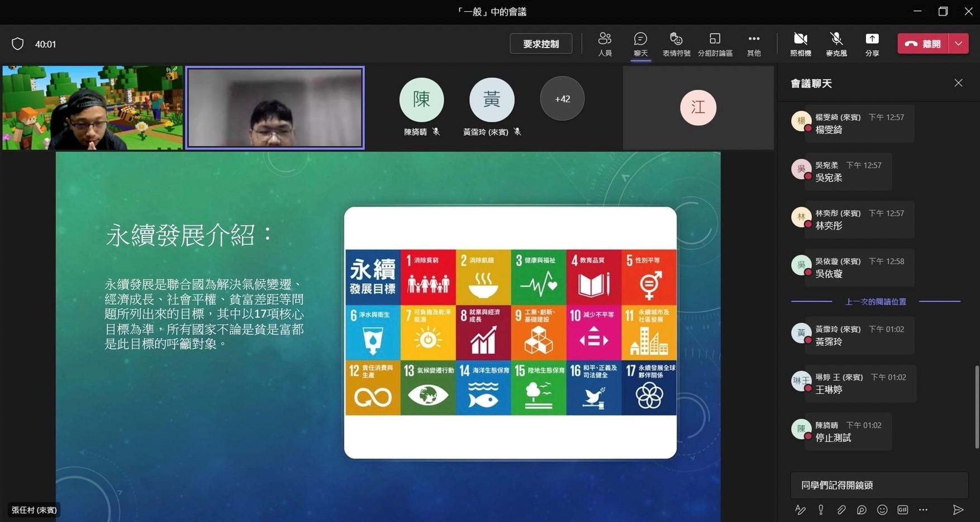Open More actions (其他) menu
Viewport: 980px width, 522px height.
point(754,44)
